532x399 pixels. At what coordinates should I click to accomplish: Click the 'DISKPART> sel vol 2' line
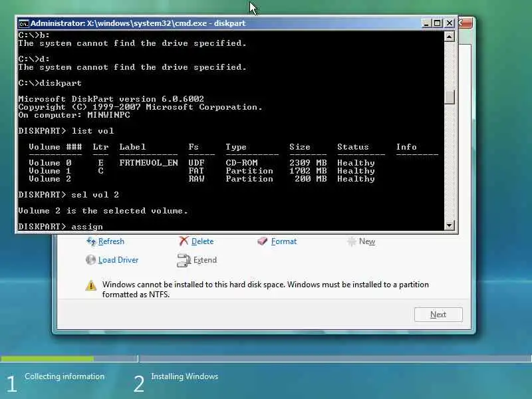tap(68, 195)
